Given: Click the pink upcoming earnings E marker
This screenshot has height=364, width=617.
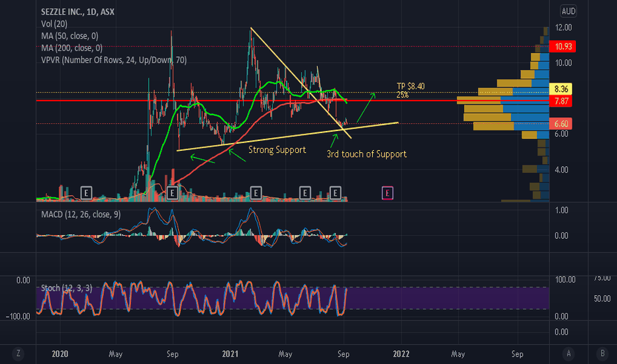Looking at the screenshot, I should [387, 193].
